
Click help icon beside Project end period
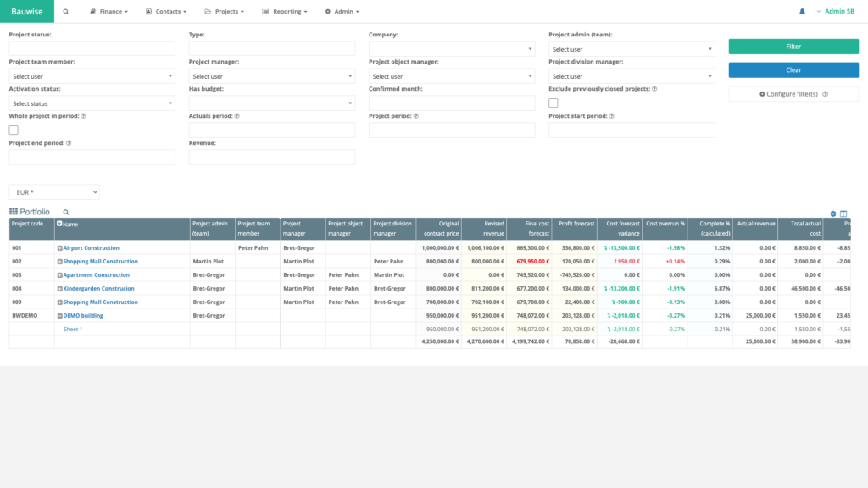point(70,143)
